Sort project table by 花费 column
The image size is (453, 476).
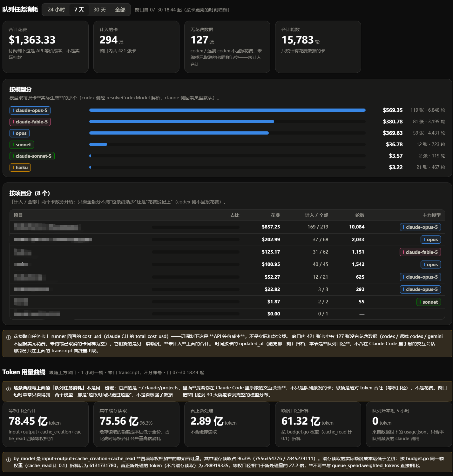tap(275, 215)
